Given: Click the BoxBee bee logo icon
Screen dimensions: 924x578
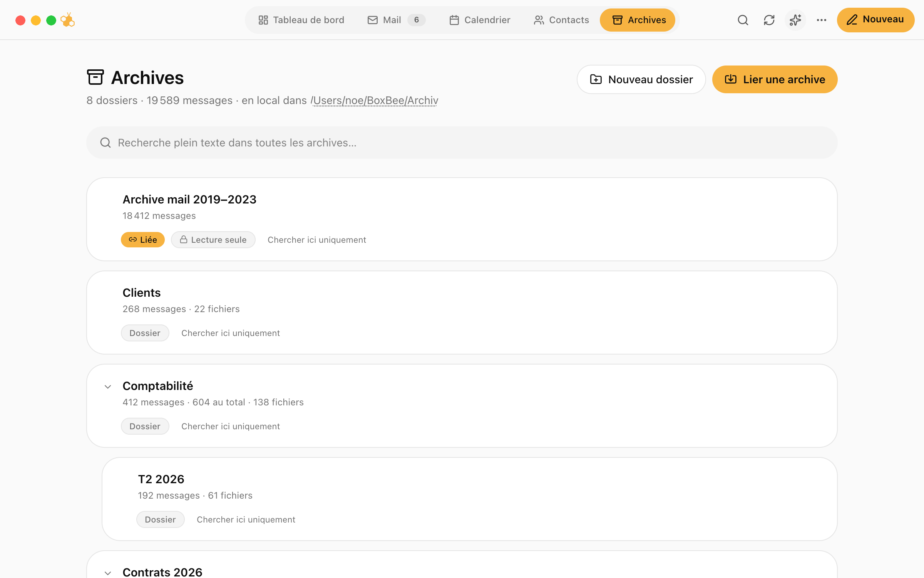Looking at the screenshot, I should (x=68, y=20).
